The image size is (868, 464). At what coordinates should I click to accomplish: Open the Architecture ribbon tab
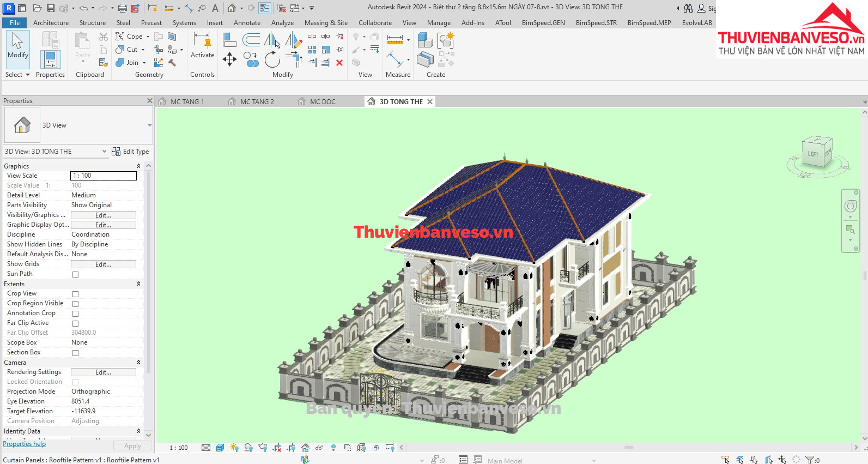pos(51,23)
